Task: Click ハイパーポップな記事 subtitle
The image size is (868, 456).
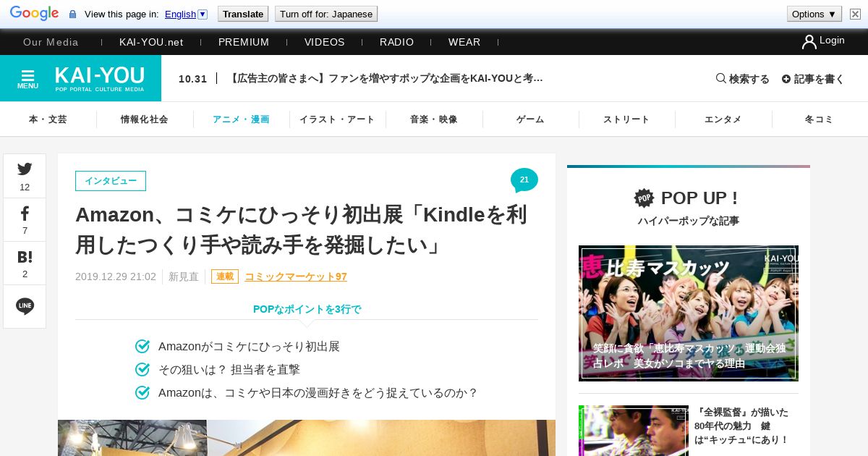Action: pos(689,221)
